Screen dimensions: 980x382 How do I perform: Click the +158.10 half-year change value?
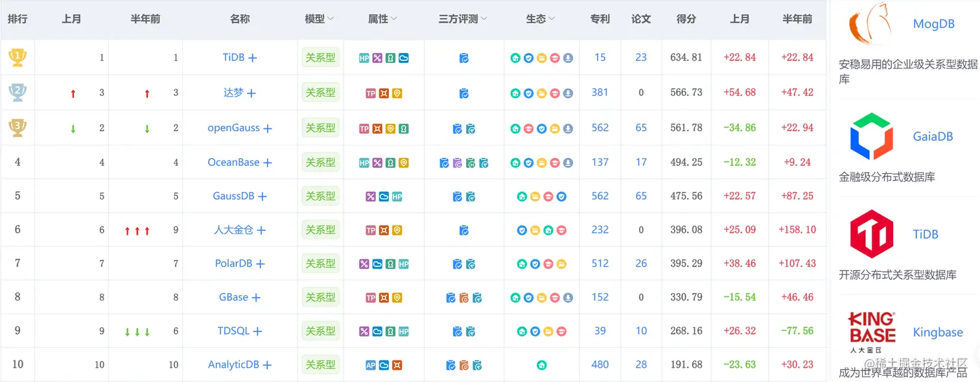point(797,230)
